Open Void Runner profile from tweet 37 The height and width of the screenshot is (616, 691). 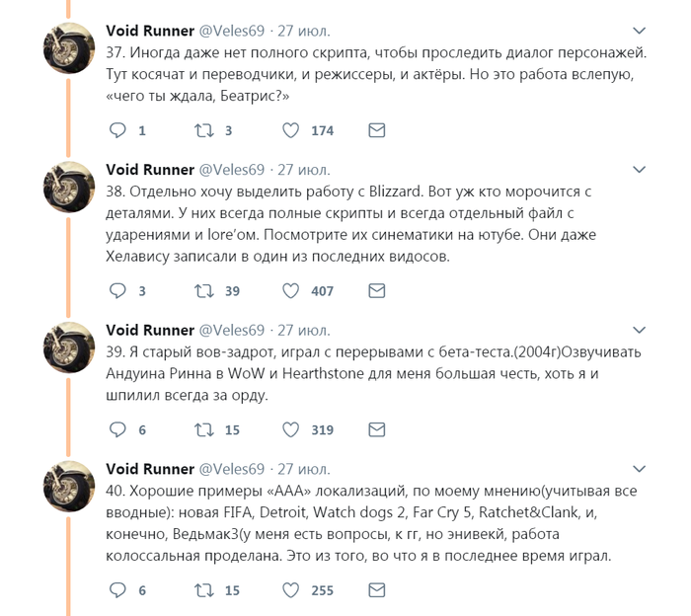(150, 31)
